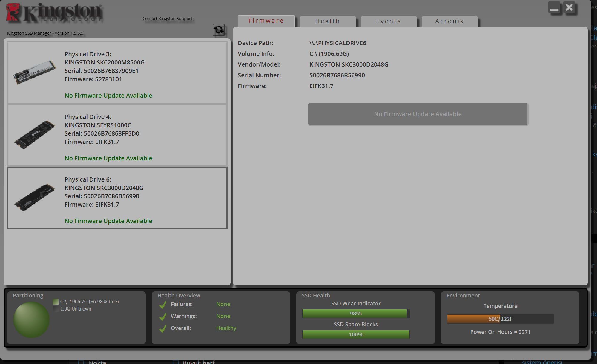Minimize the Kingston SSD Manager window
This screenshot has width=597, height=364.
point(554,7)
